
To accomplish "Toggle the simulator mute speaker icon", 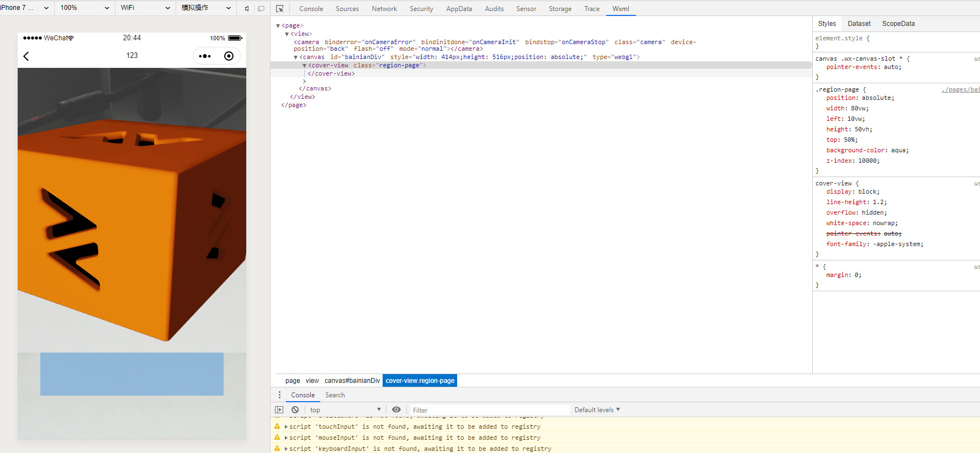I will point(247,8).
